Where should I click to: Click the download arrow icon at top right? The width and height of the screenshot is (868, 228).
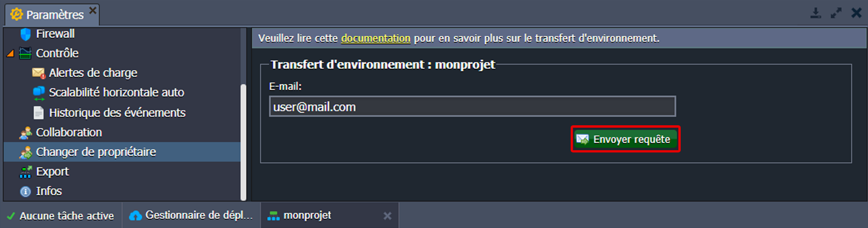pos(816,13)
